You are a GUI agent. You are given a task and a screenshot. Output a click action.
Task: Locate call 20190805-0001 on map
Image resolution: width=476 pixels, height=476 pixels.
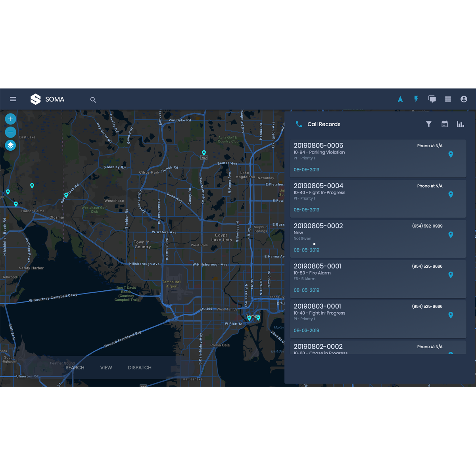pyautogui.click(x=451, y=275)
